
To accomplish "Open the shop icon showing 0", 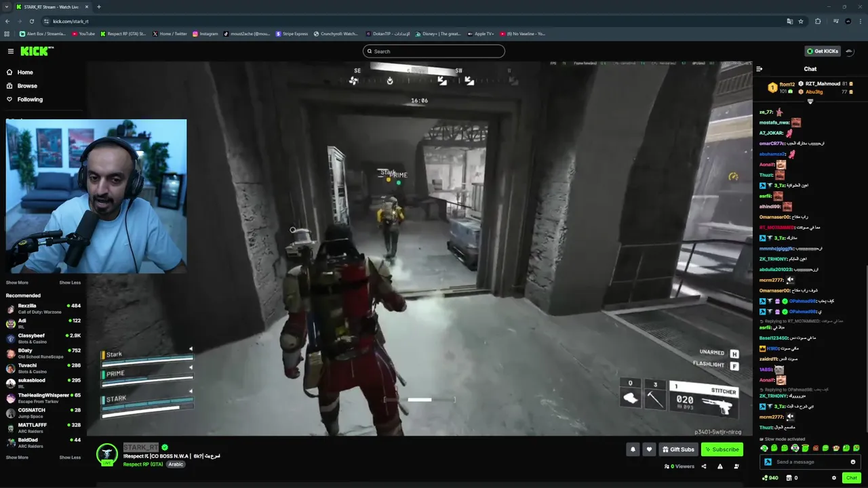I will pos(792,478).
